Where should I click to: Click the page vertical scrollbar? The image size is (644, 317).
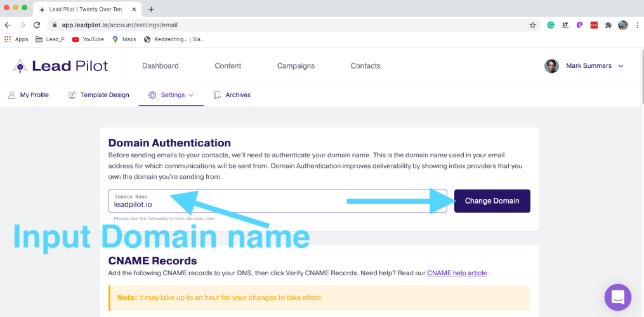[641, 77]
